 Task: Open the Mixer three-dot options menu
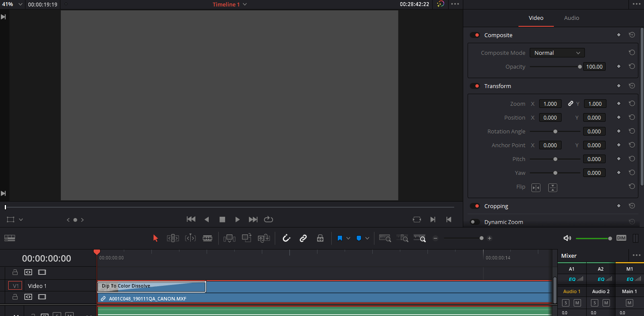[x=636, y=256]
